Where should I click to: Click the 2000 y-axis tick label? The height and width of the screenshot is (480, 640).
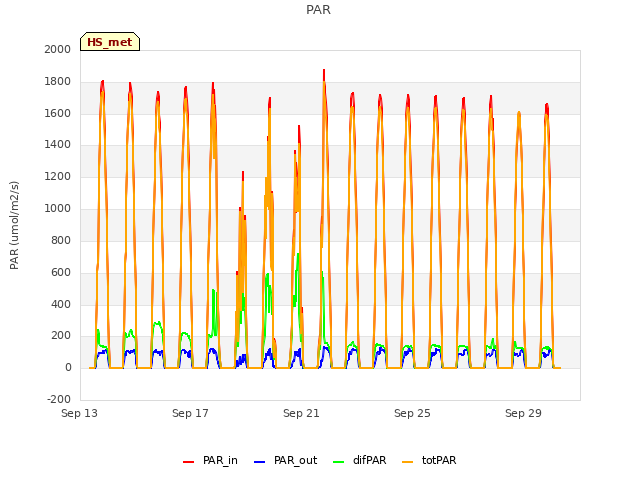pyautogui.click(x=58, y=49)
